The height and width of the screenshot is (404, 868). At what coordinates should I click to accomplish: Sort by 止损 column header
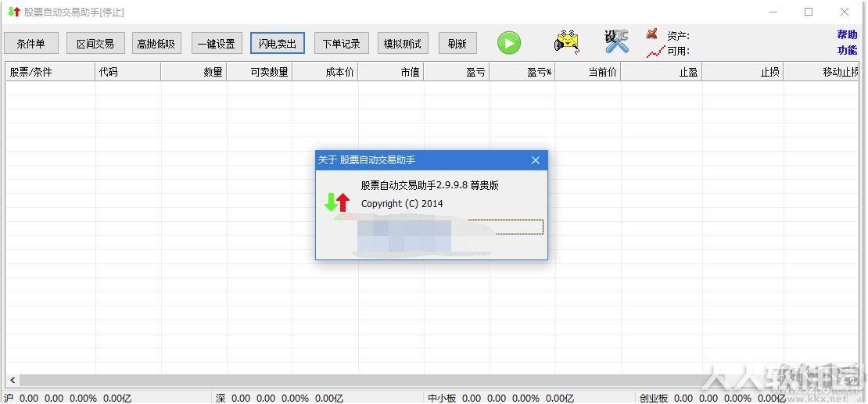[x=743, y=72]
